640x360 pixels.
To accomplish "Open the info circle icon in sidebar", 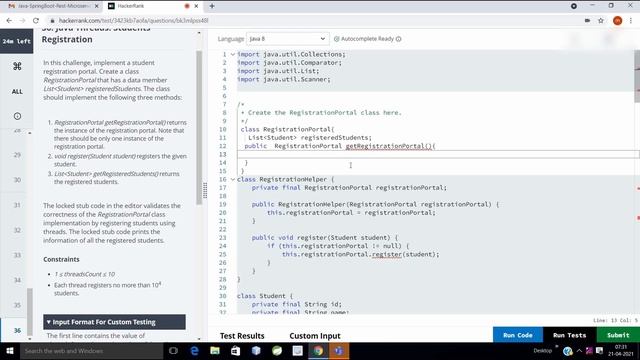I will [x=17, y=116].
